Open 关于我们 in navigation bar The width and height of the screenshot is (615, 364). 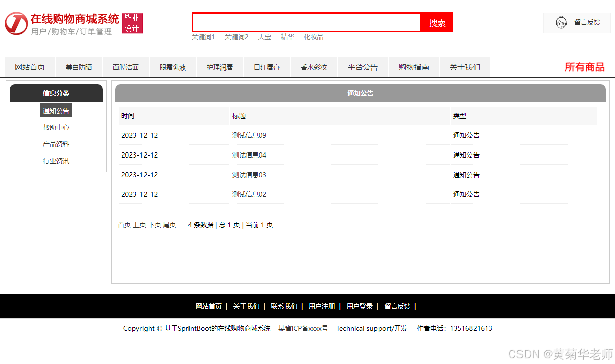465,67
